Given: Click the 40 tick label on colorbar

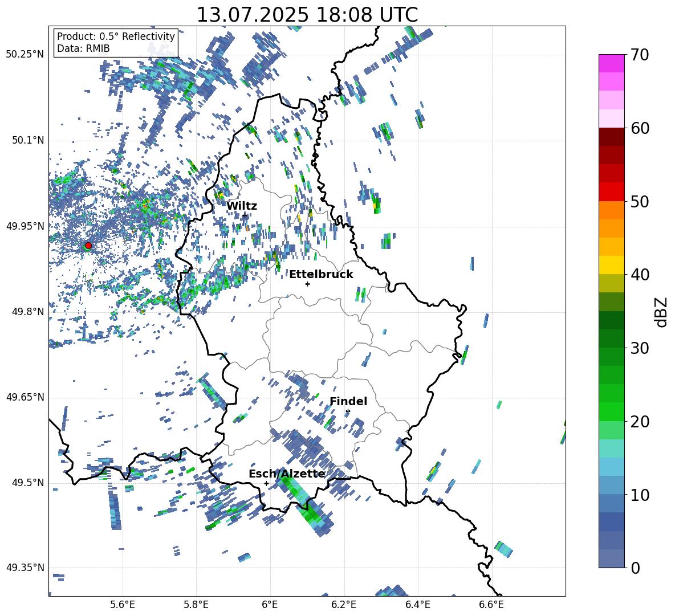Looking at the screenshot, I should (639, 275).
